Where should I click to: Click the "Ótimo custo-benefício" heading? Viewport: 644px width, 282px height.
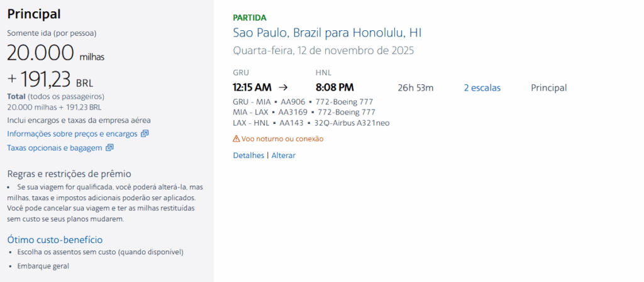tap(55, 239)
